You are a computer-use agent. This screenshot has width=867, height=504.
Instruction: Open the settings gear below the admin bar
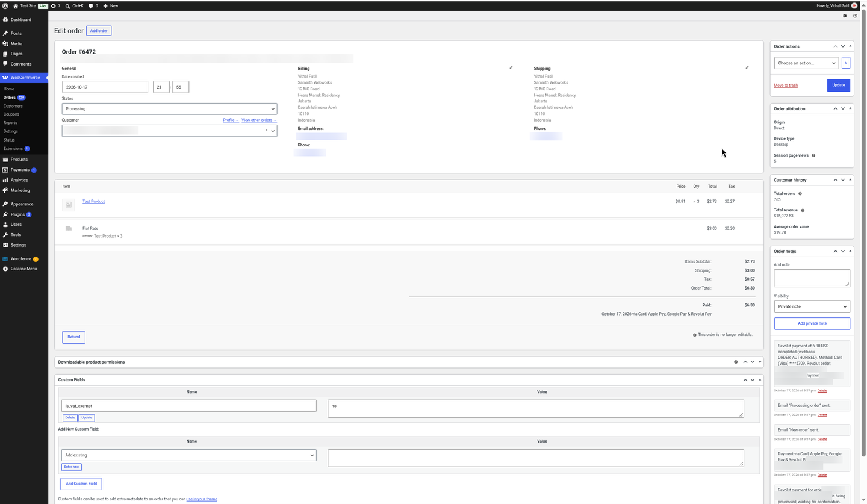coord(845,16)
